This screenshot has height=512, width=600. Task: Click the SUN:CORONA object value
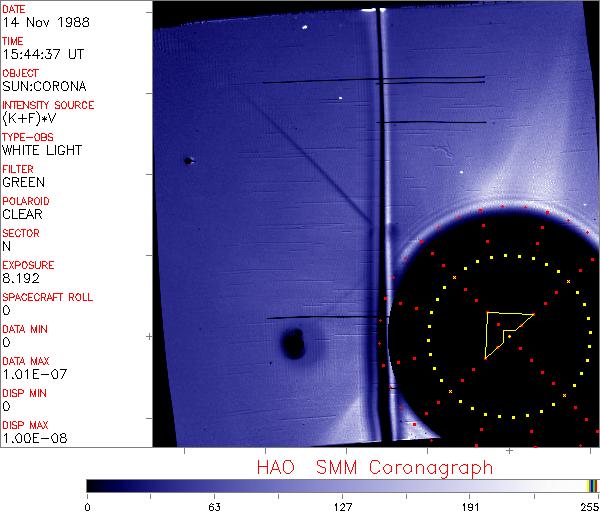(x=43, y=87)
